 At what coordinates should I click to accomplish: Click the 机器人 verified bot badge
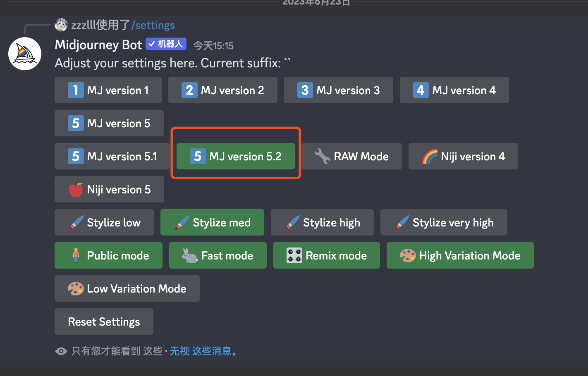(x=166, y=44)
